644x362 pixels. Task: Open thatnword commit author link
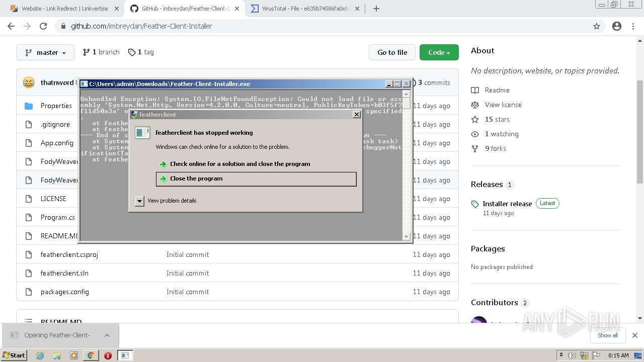pos(57,82)
